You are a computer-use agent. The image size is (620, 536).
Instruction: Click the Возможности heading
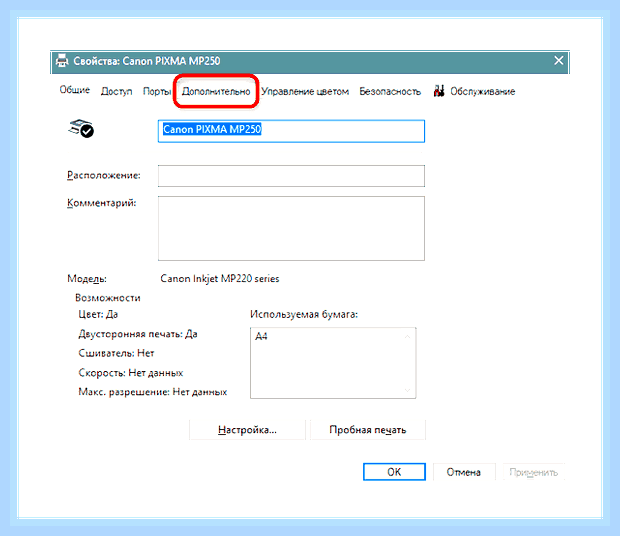(108, 298)
